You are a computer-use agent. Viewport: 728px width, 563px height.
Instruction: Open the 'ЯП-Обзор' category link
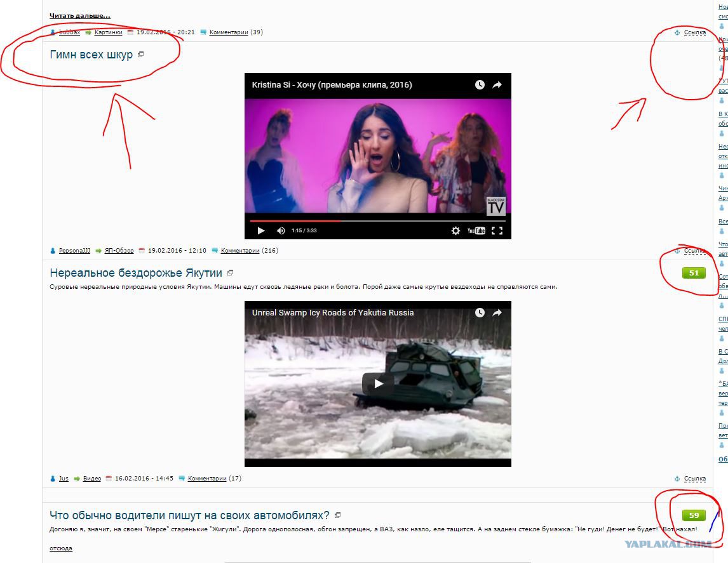[119, 251]
